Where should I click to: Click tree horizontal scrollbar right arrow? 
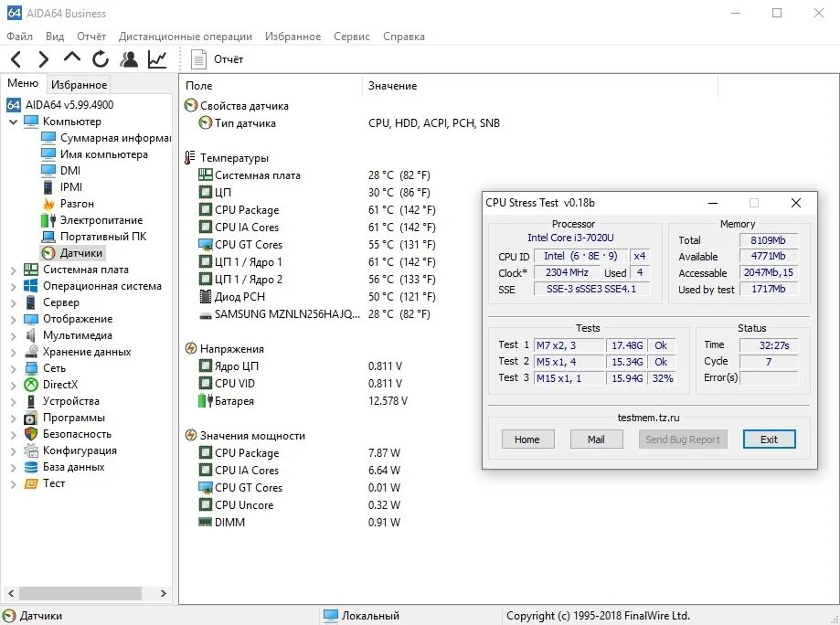tap(164, 593)
